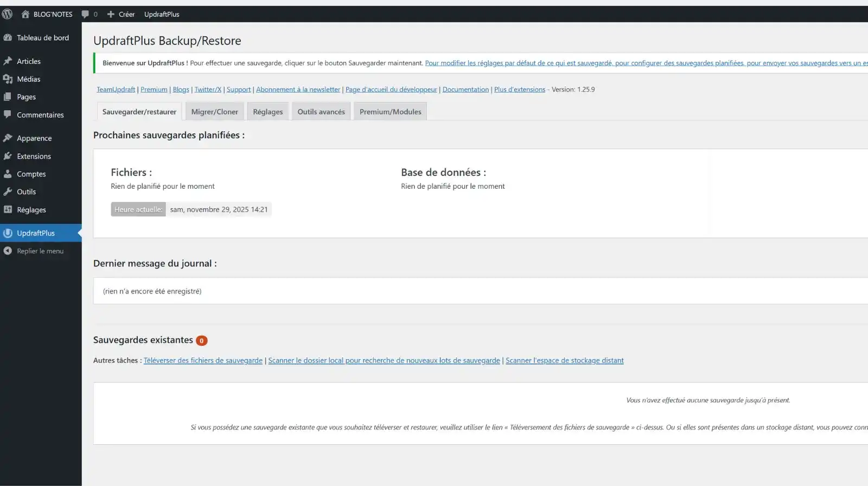Click the Articles pushpin icon
Screen dimensions: 868x486
[8, 61]
